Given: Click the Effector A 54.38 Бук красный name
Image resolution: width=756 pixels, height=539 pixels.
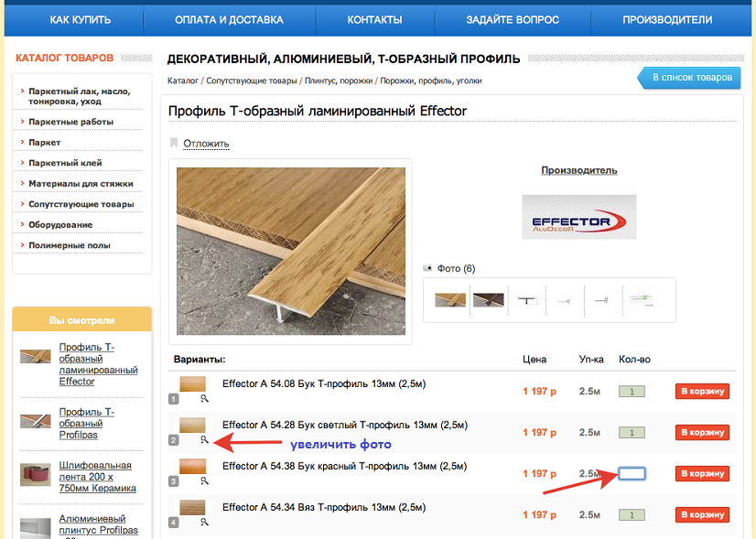Looking at the screenshot, I should click(344, 466).
